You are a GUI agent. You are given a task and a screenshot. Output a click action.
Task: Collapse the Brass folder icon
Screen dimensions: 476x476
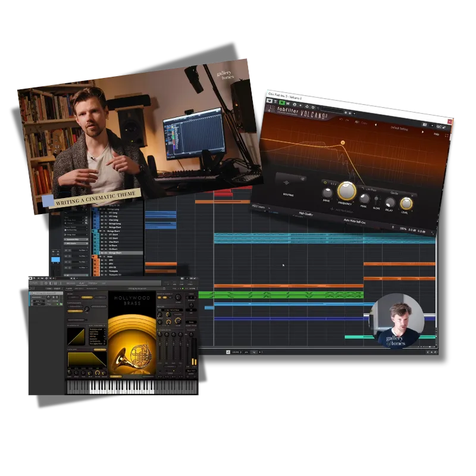click(93, 256)
